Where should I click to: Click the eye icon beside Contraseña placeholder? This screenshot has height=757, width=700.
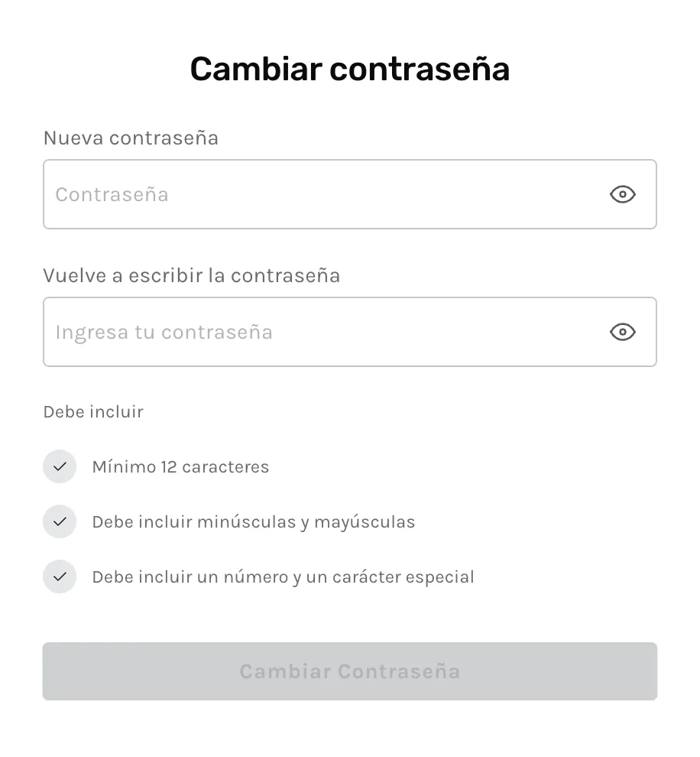(x=622, y=194)
